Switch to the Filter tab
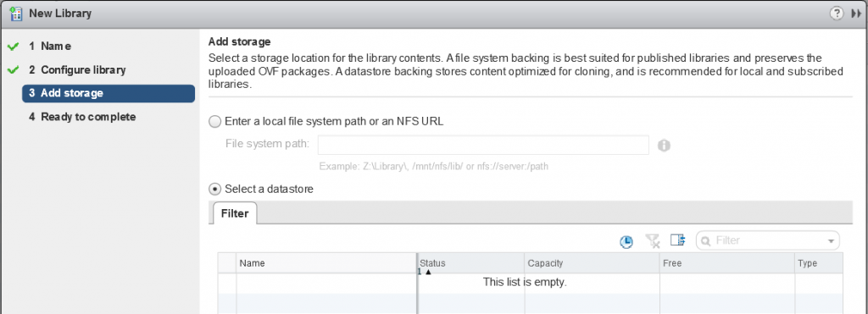The height and width of the screenshot is (314, 868). (235, 212)
